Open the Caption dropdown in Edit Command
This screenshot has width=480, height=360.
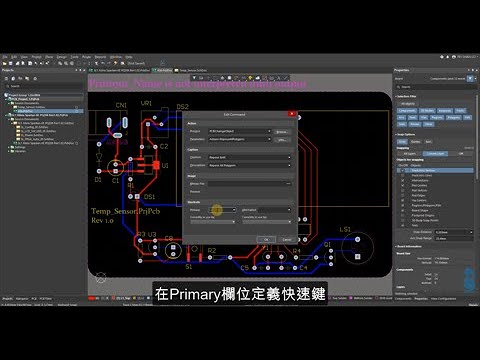tap(289, 157)
